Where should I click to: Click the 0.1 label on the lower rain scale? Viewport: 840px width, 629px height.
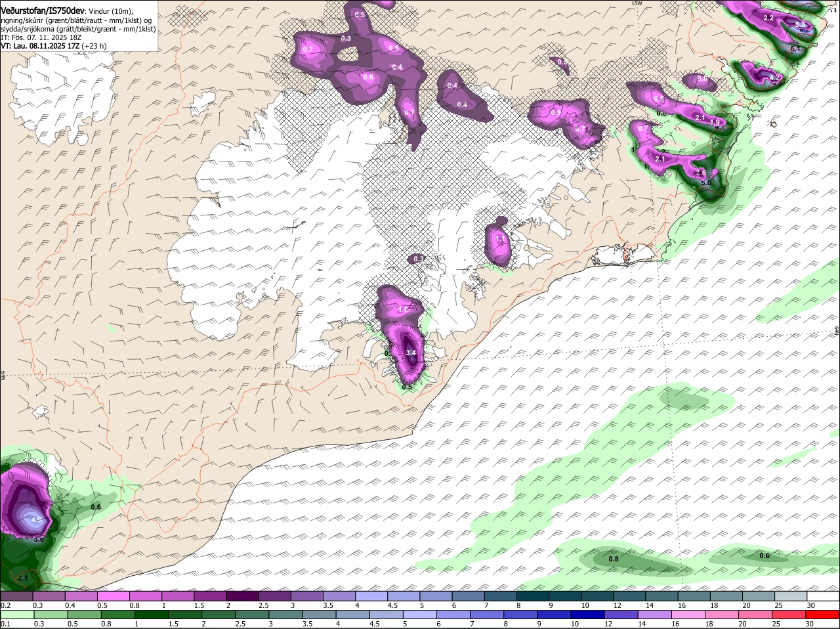point(6,624)
